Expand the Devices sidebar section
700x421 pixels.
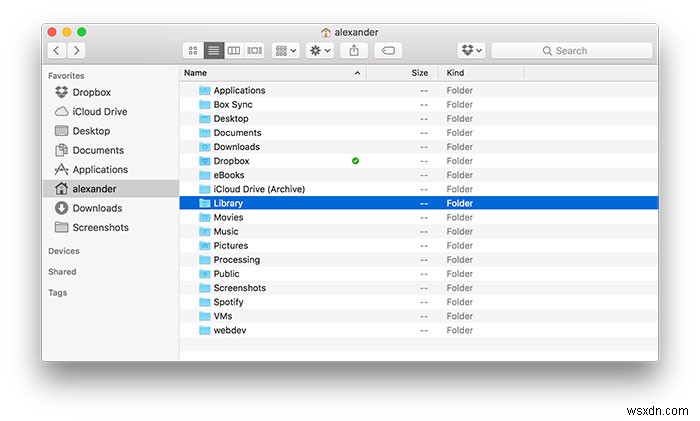point(64,251)
